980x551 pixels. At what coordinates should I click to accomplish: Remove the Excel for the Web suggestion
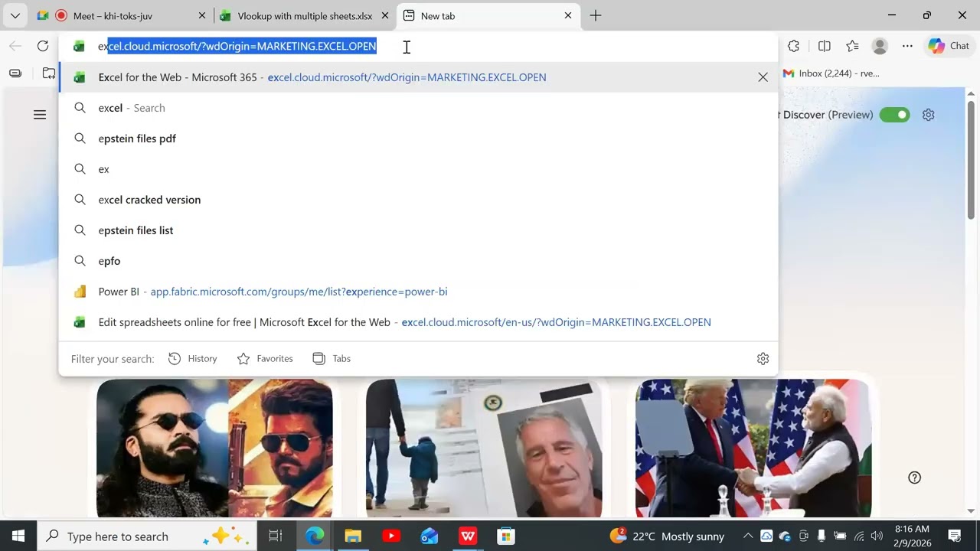point(763,77)
